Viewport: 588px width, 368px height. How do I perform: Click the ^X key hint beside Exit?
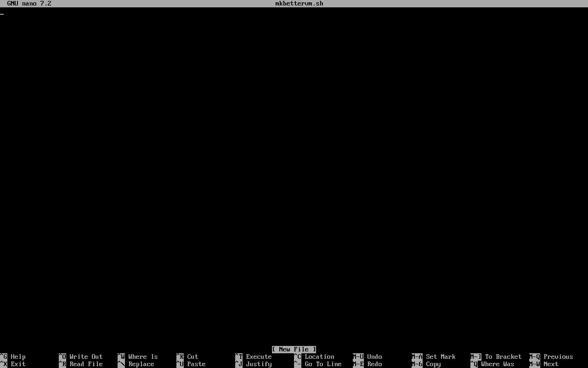coord(4,364)
